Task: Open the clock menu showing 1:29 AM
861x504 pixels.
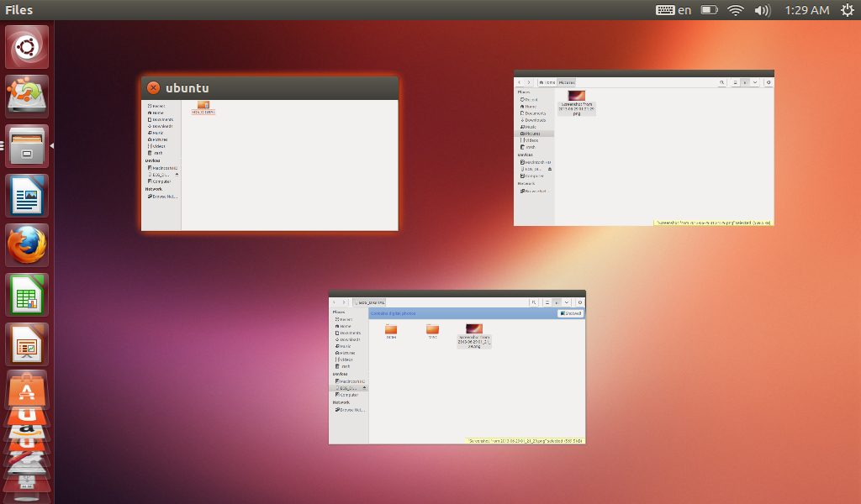Action: 806,10
